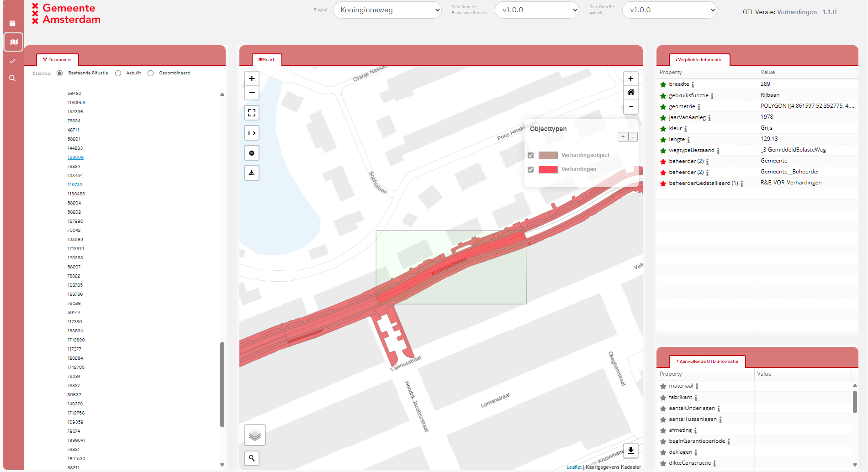Click the download button bottom right of map
868x472 pixels.
pyautogui.click(x=631, y=451)
